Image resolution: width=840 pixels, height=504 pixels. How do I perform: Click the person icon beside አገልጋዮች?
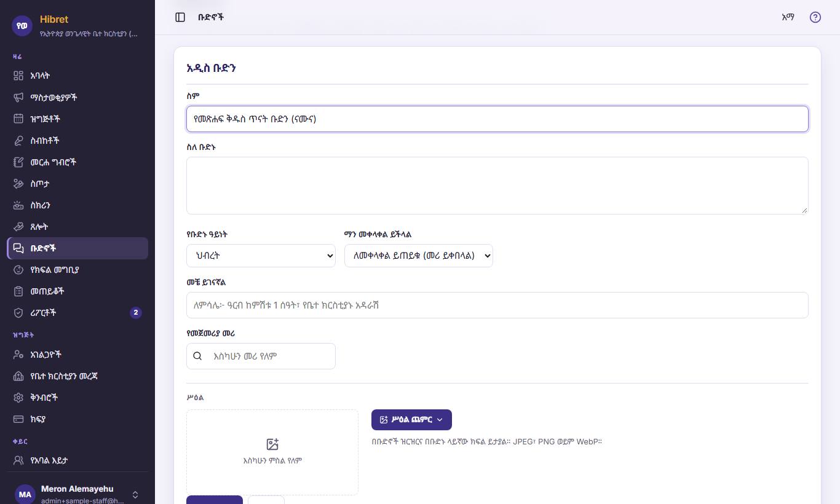click(x=18, y=354)
